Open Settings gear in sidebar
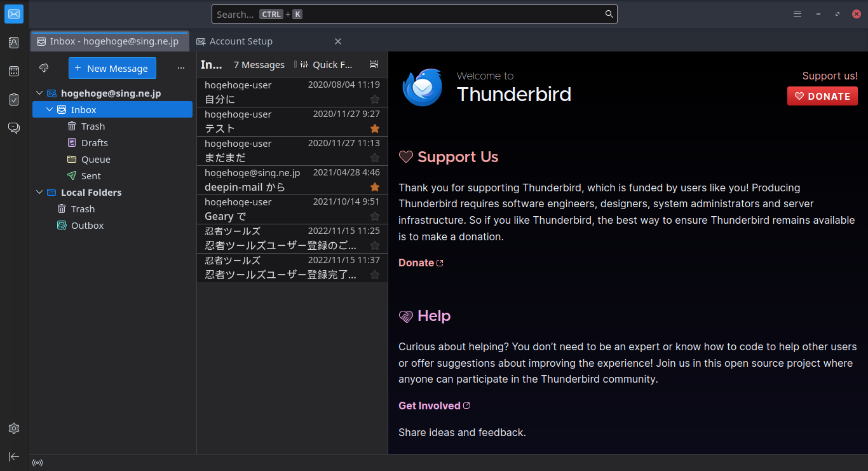The width and height of the screenshot is (868, 471). (14, 428)
